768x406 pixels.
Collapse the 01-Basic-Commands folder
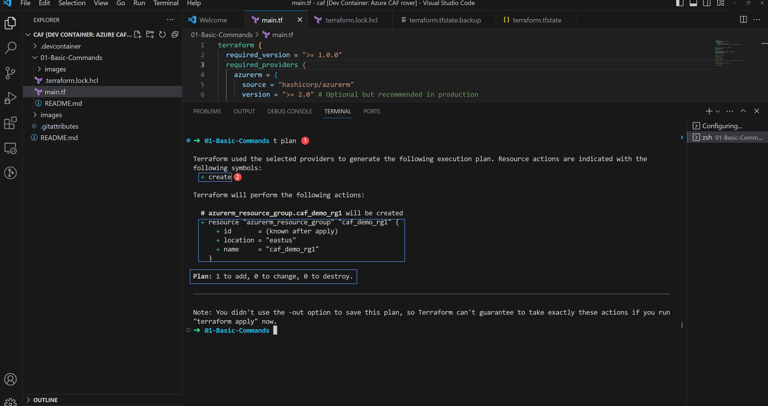(x=35, y=58)
